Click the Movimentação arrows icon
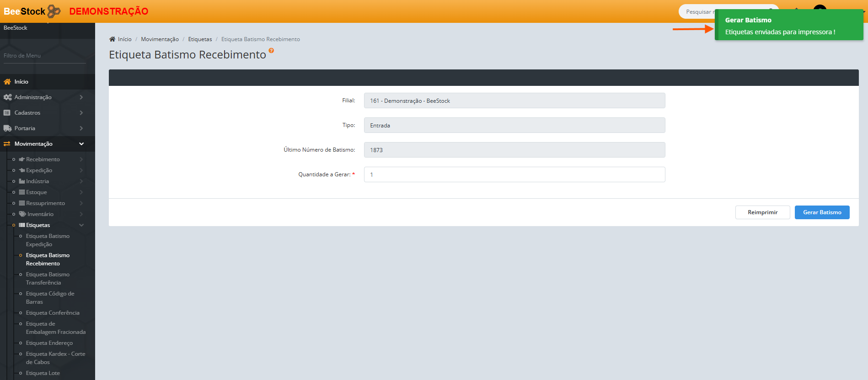The image size is (868, 380). coord(7,144)
